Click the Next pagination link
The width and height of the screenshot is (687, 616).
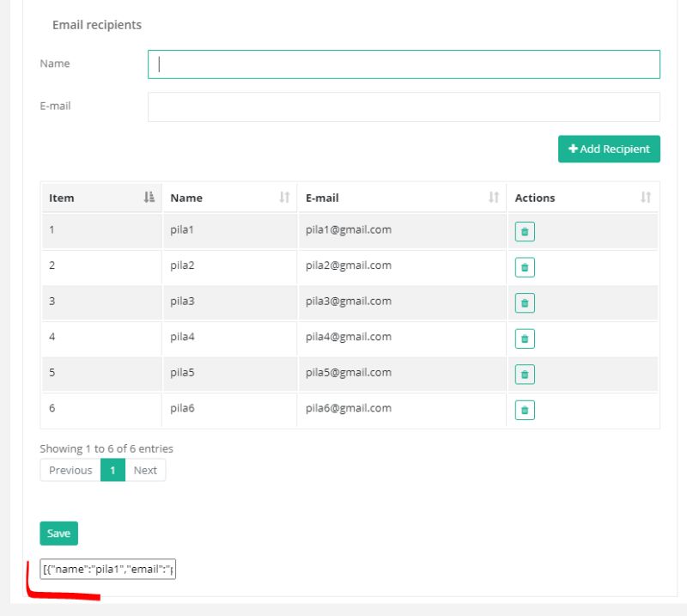(x=145, y=470)
